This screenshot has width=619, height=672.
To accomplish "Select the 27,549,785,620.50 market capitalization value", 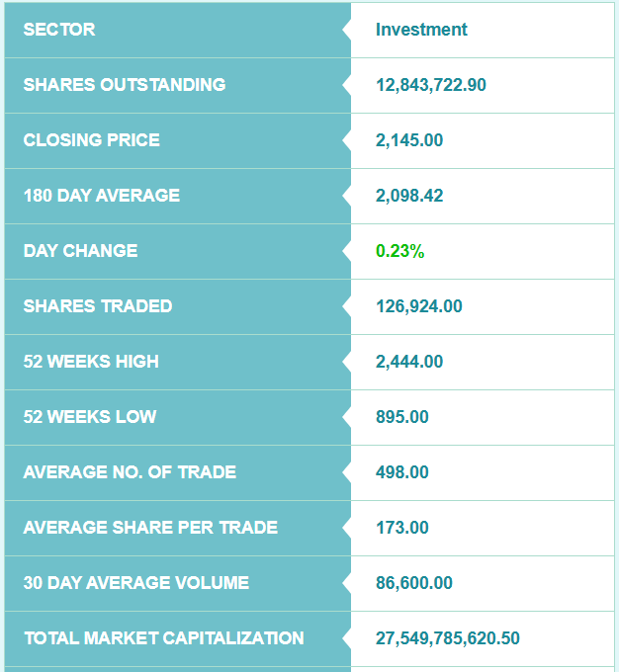I will point(448,638).
